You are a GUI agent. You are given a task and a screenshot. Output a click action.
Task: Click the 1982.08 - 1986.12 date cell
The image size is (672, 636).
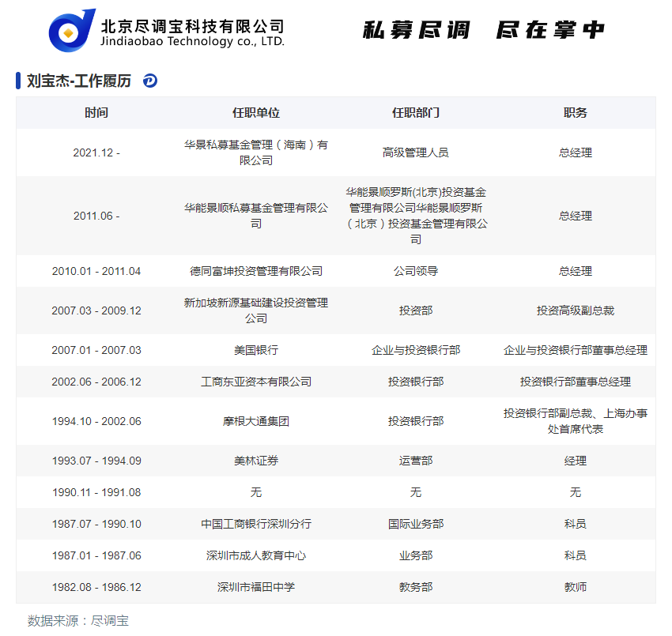click(96, 587)
